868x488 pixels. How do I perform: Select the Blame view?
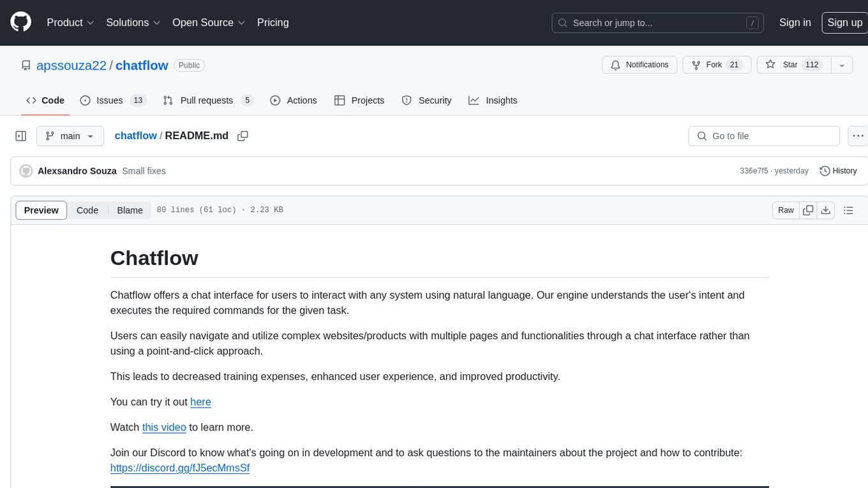tap(130, 210)
